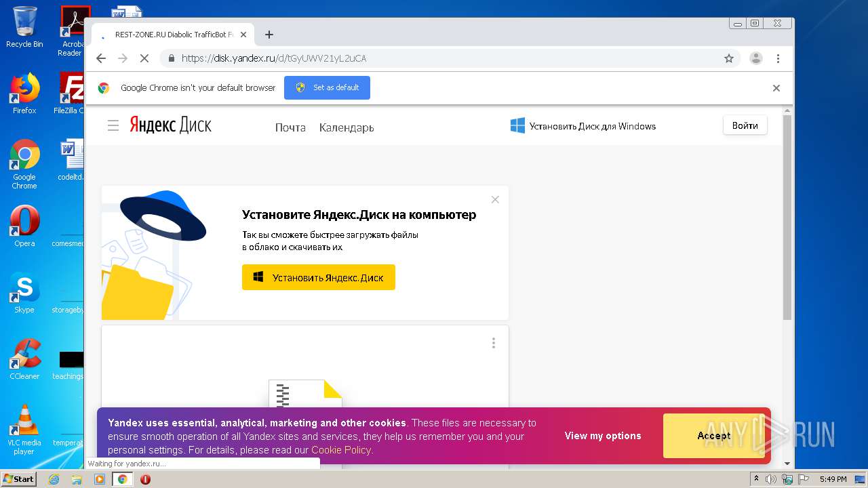This screenshot has width=868, height=488.
Task: Click the volume speaker tray icon
Action: pyautogui.click(x=772, y=479)
